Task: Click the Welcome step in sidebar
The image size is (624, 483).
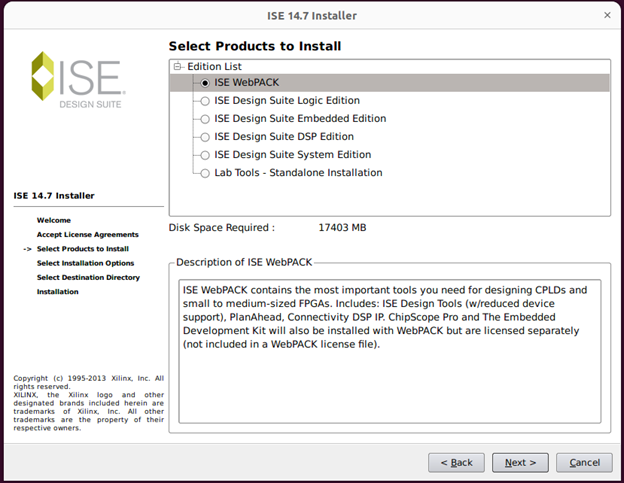Action: (54, 220)
